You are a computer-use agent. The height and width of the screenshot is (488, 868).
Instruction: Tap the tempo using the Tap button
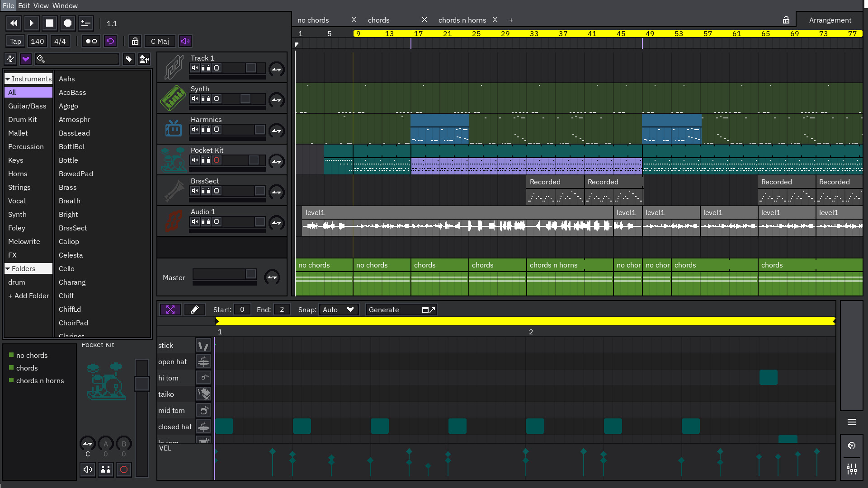click(x=15, y=41)
